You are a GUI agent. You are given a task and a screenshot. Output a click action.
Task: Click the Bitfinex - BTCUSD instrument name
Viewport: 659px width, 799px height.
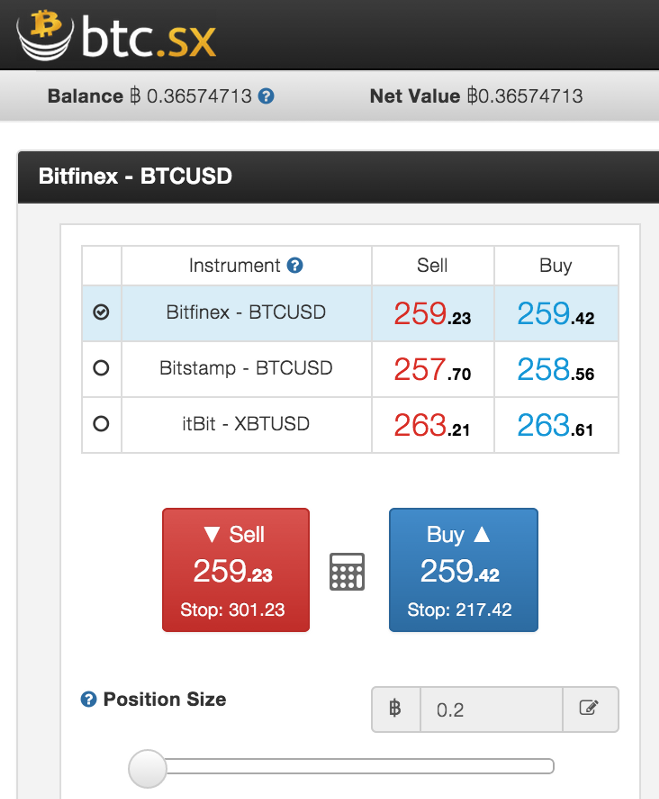[246, 312]
